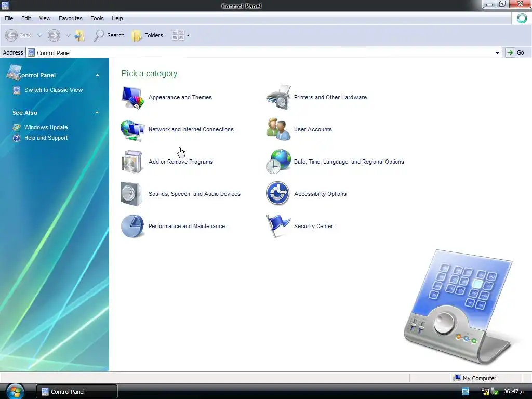
Task: Click the network connection tray icon
Action: point(485,392)
